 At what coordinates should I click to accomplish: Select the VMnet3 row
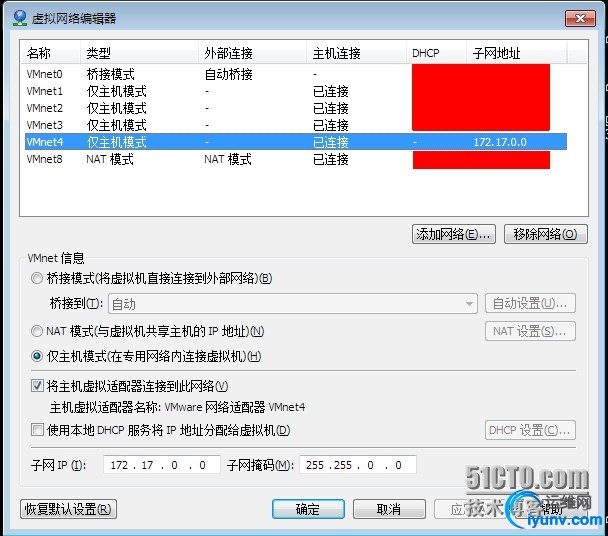296,125
